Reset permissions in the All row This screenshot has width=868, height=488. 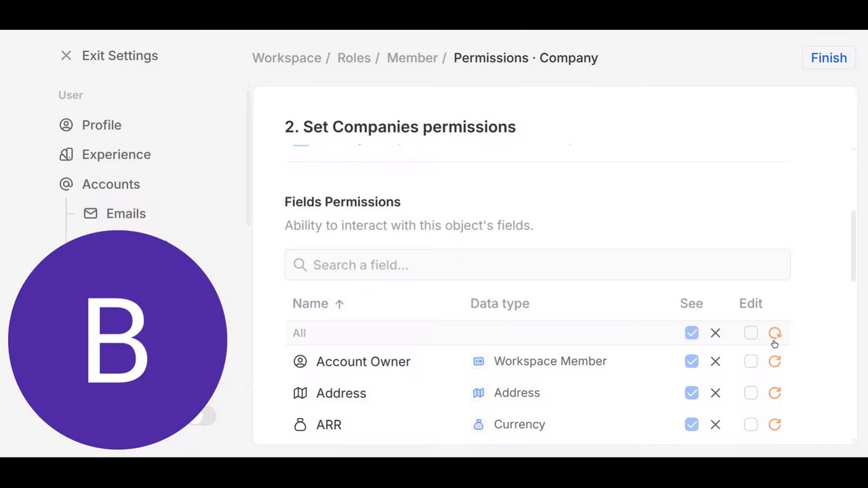(x=774, y=333)
